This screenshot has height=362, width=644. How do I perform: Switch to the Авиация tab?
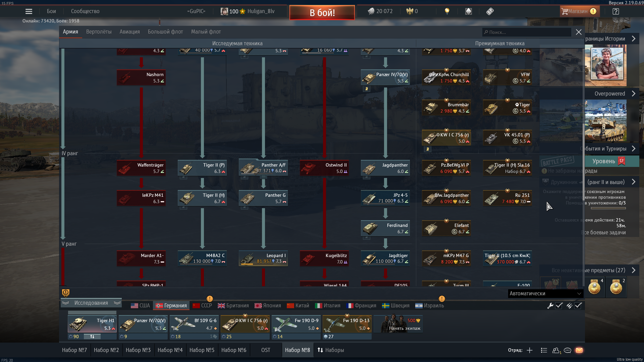click(130, 32)
